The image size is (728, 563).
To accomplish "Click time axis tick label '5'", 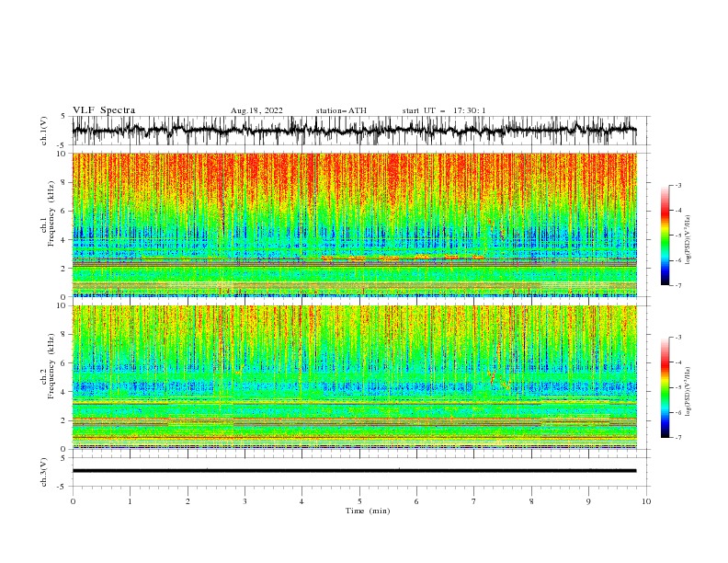I will pyautogui.click(x=359, y=501).
